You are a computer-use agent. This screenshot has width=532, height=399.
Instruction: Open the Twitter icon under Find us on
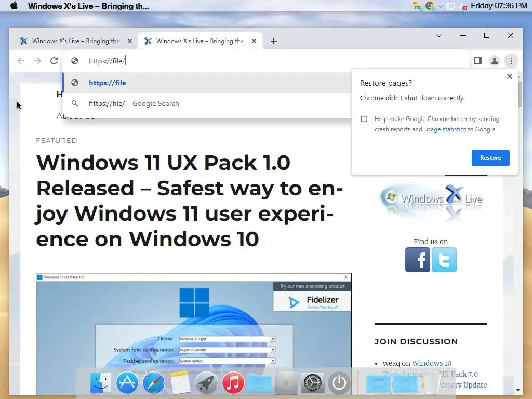coord(444,260)
